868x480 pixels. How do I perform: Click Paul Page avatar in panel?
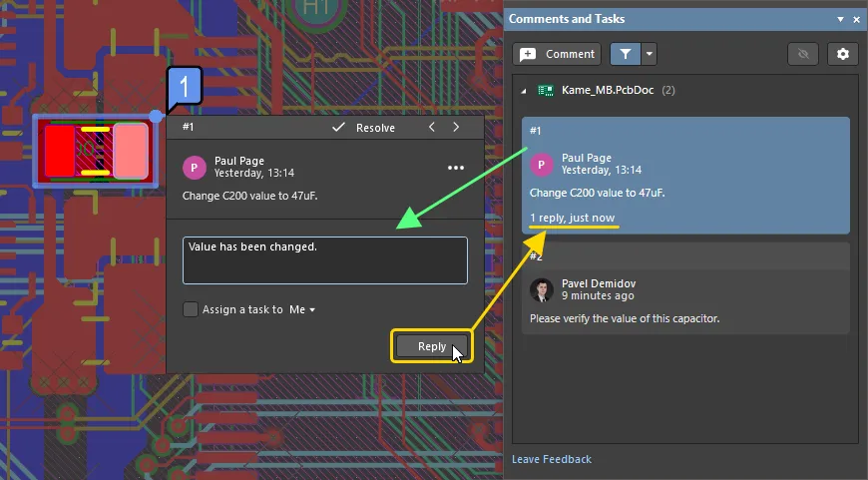click(542, 165)
